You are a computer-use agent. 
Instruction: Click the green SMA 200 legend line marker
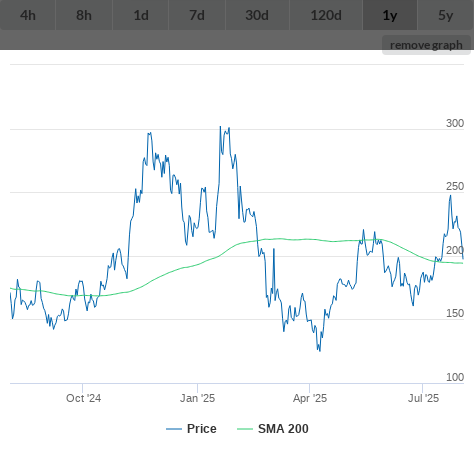pos(245,429)
